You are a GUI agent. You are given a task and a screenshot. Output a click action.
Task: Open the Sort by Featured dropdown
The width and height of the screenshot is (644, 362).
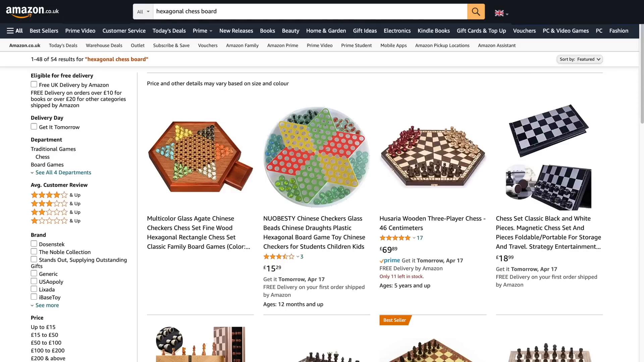[579, 59]
